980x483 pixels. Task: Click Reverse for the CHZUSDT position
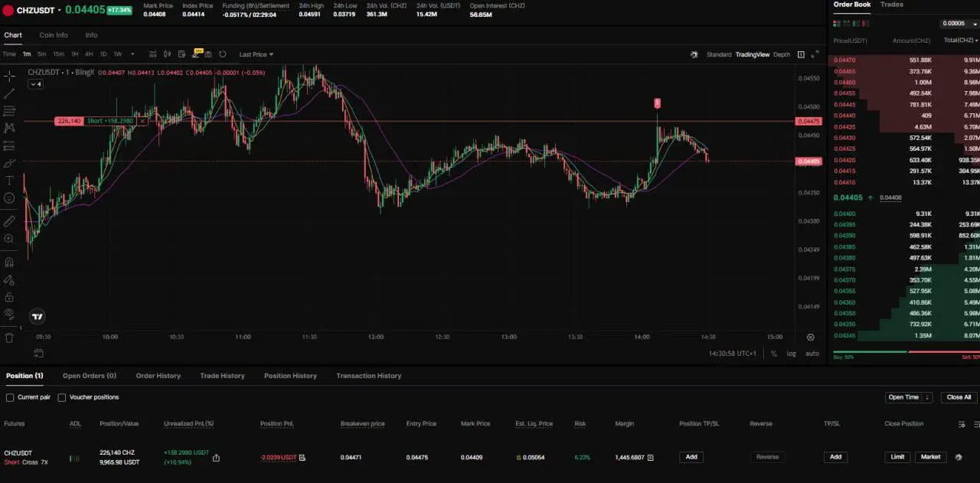(767, 457)
